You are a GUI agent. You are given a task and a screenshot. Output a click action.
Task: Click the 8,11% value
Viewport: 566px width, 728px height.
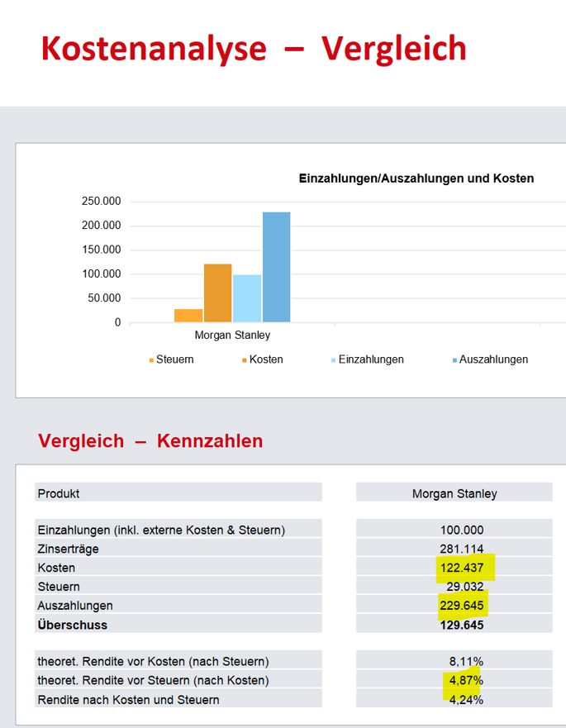466,661
